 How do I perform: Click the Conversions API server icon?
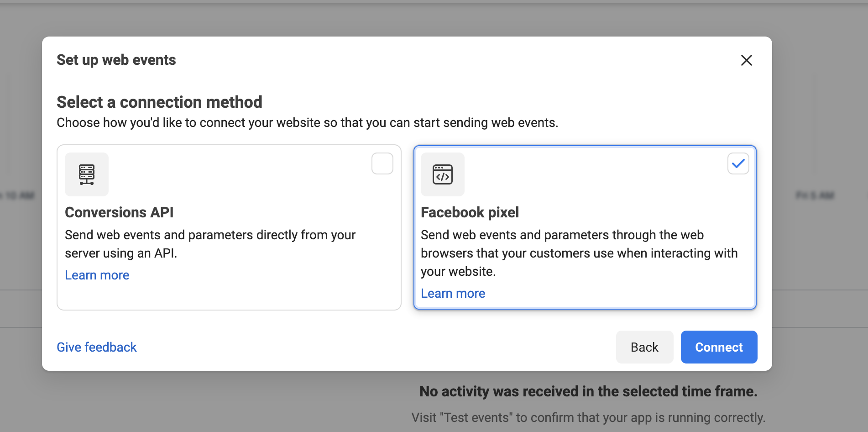click(87, 174)
